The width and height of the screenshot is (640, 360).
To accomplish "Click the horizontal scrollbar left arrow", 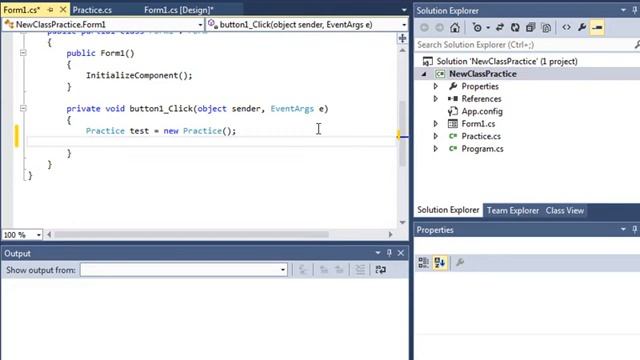I will tap(49, 235).
